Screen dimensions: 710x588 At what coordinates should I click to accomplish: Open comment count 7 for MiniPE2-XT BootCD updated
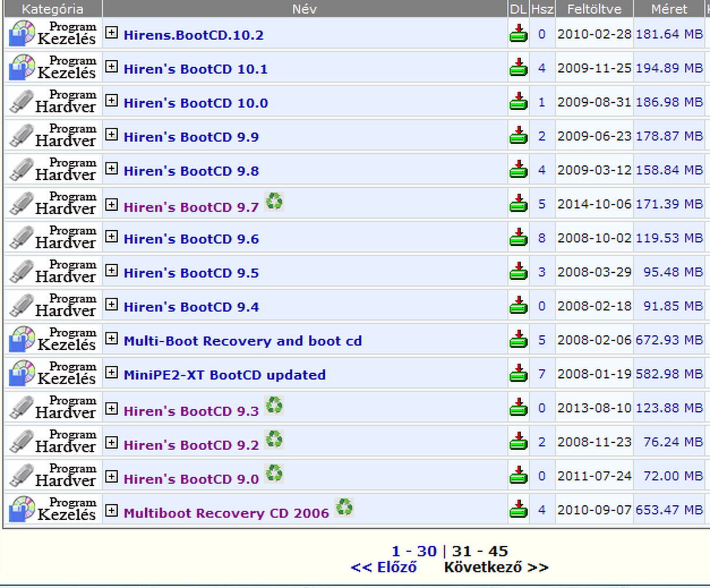tap(542, 374)
